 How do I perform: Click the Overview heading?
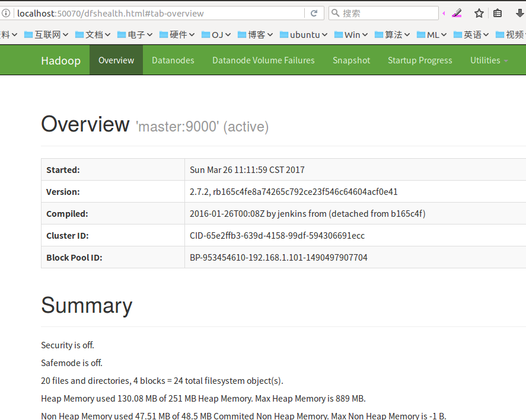85,124
